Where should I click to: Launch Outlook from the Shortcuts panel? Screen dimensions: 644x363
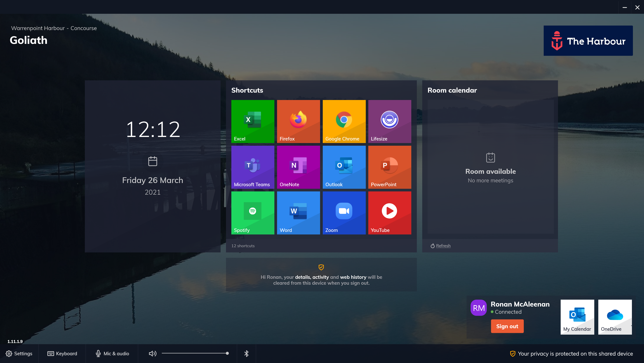click(x=344, y=167)
